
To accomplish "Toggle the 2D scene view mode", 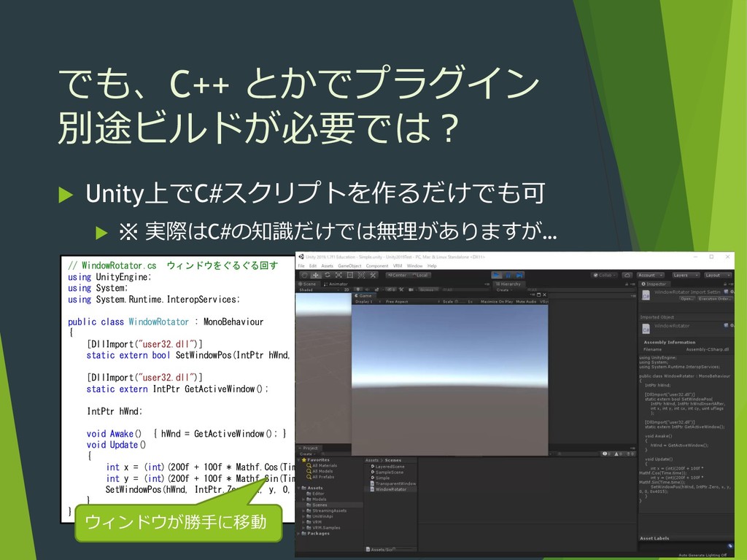I will point(347,289).
